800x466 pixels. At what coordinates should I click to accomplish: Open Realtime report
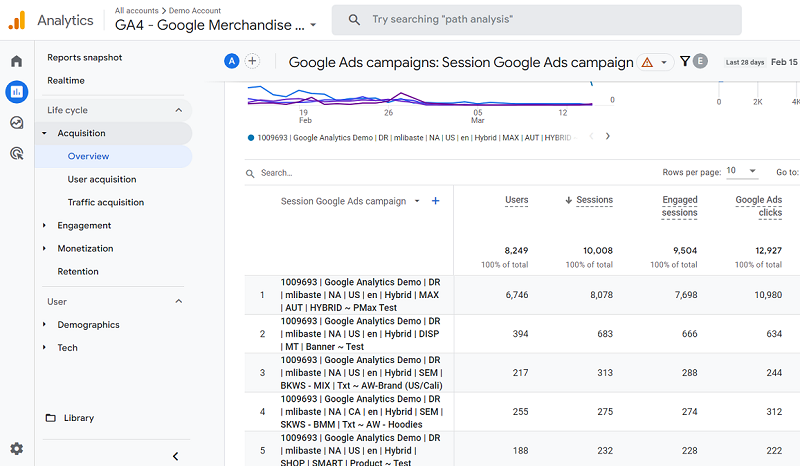(x=66, y=81)
